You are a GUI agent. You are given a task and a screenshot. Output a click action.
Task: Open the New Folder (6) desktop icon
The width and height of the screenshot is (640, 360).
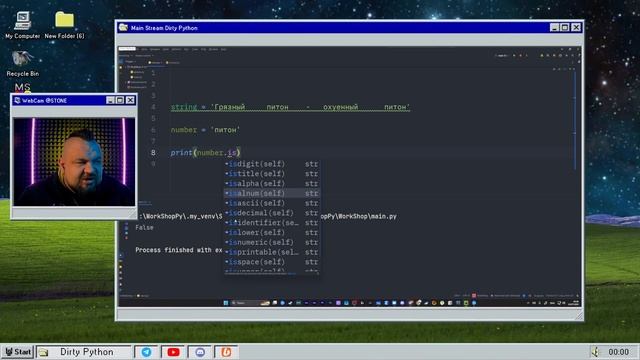pyautogui.click(x=64, y=25)
